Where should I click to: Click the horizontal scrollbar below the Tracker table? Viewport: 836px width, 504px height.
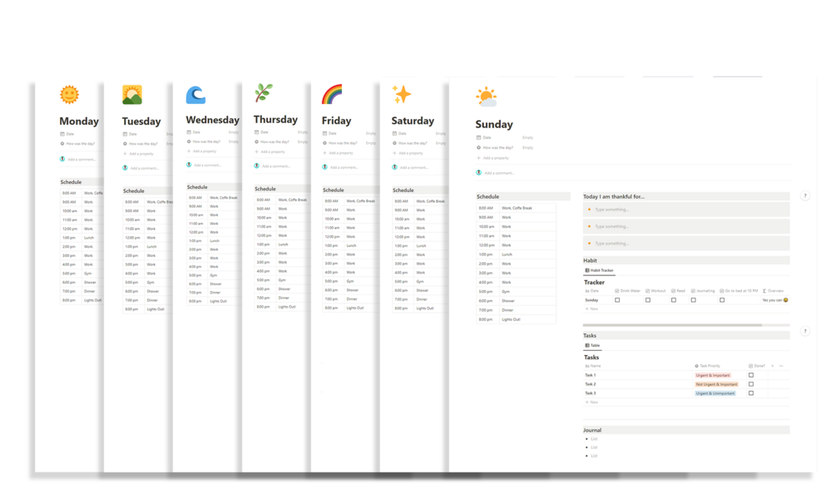tap(672, 325)
